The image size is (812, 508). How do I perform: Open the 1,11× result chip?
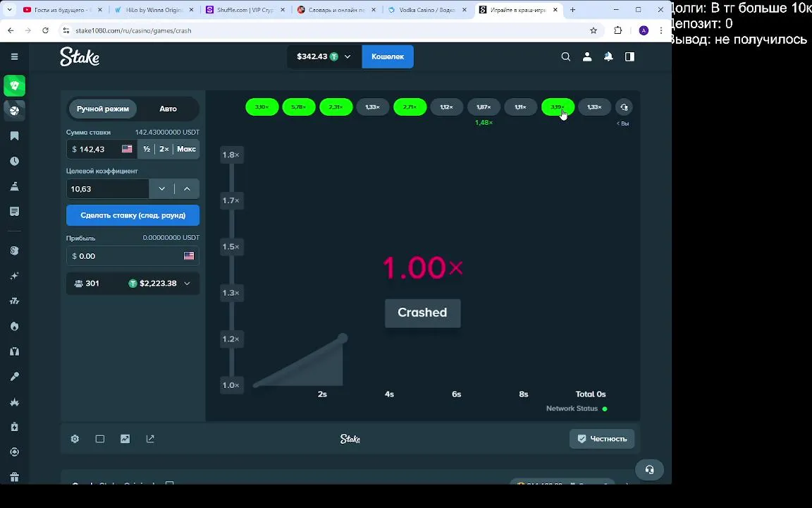point(520,107)
